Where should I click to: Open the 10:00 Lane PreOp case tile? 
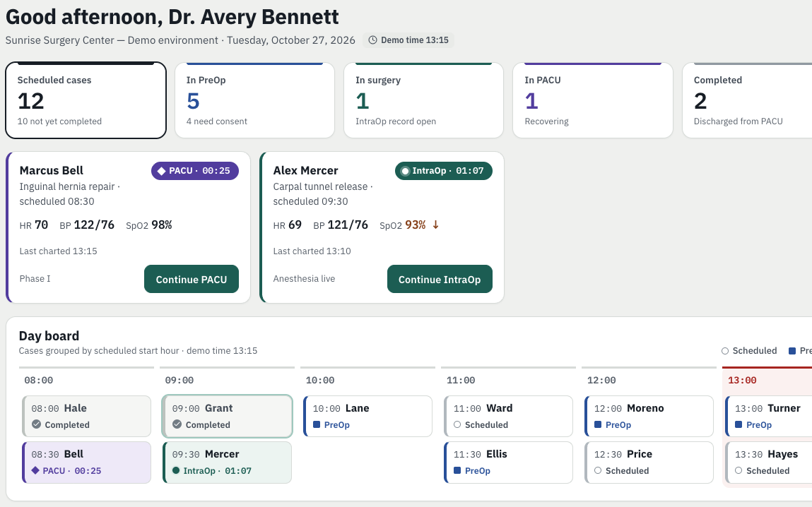(367, 417)
